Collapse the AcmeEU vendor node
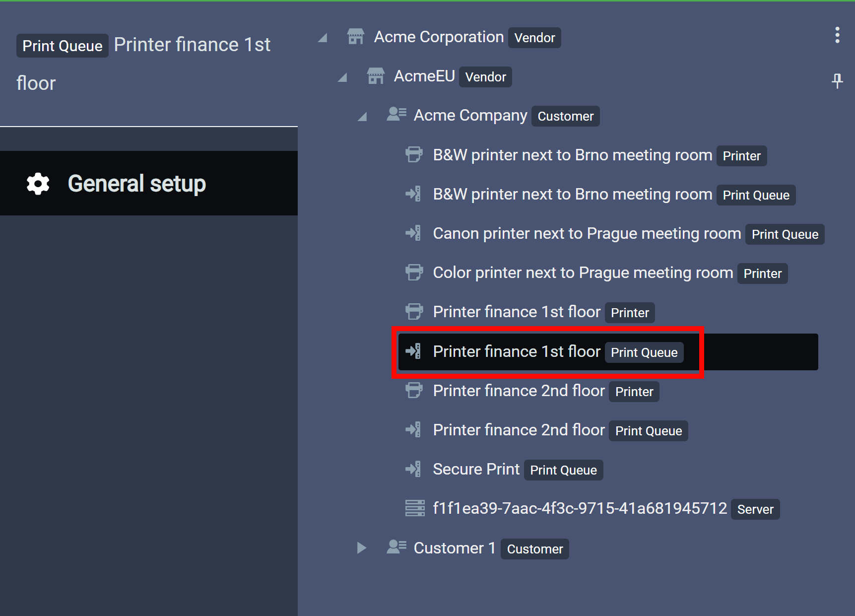This screenshot has width=855, height=616. (x=343, y=77)
